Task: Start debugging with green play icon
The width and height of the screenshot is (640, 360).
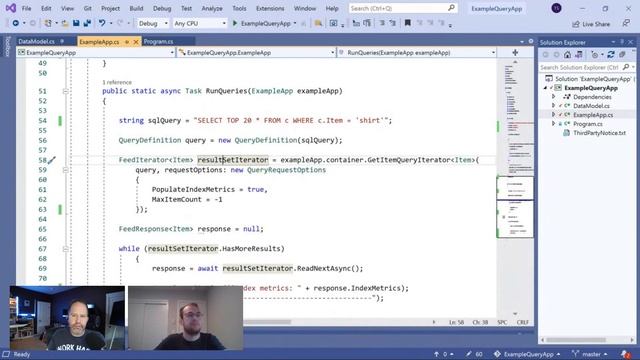Action: coord(235,24)
